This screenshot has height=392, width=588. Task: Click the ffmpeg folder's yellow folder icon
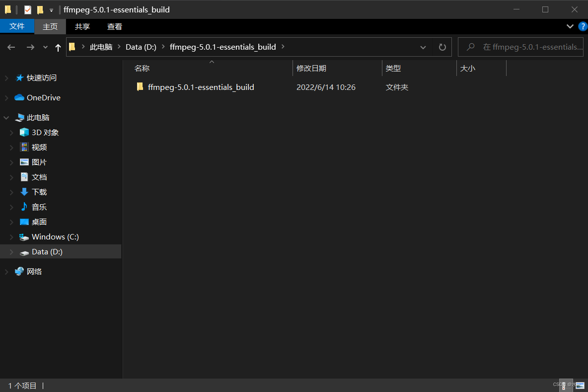pos(140,87)
